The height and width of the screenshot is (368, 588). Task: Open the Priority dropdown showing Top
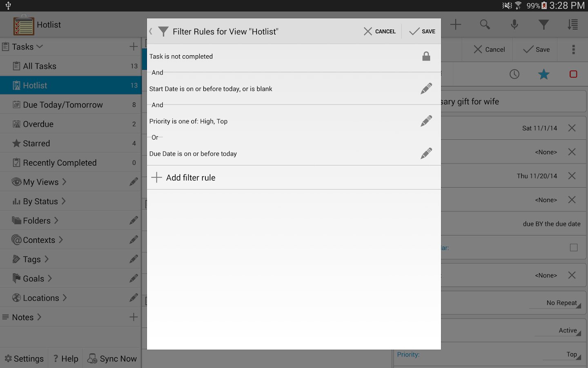coord(572,355)
